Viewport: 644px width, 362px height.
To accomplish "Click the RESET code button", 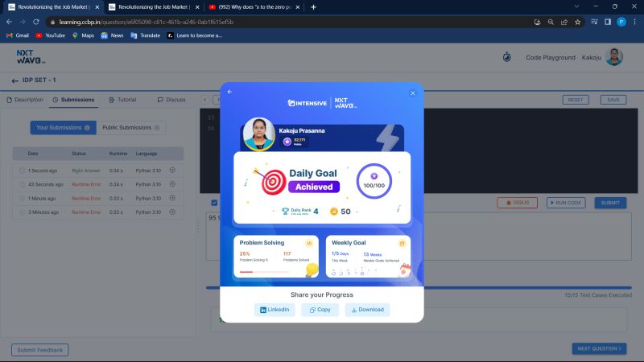I will tap(576, 100).
